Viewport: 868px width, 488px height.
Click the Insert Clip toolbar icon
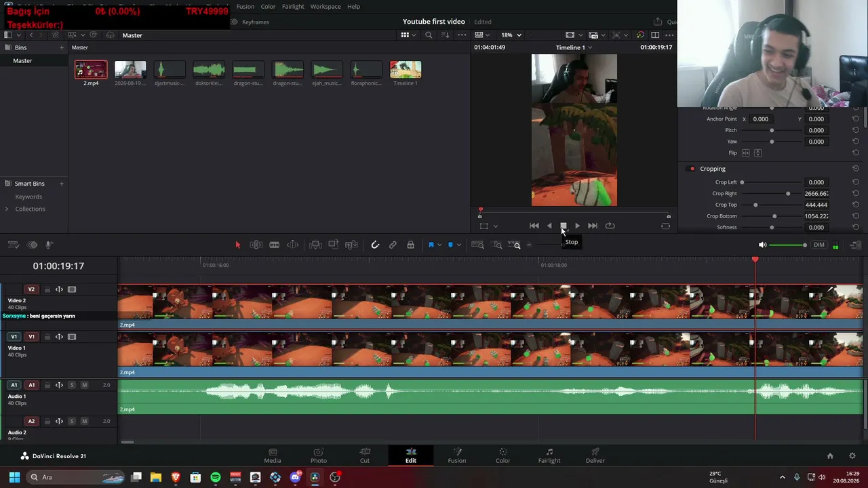[x=315, y=245]
